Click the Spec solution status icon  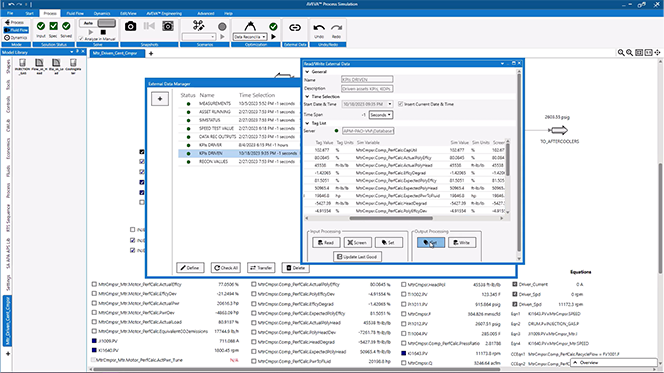point(53,26)
